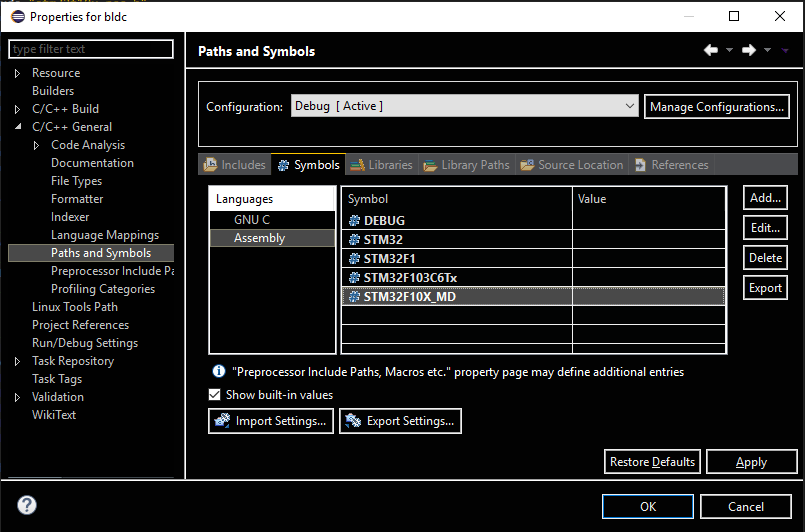
Task: Click Export Settings button
Action: click(400, 421)
